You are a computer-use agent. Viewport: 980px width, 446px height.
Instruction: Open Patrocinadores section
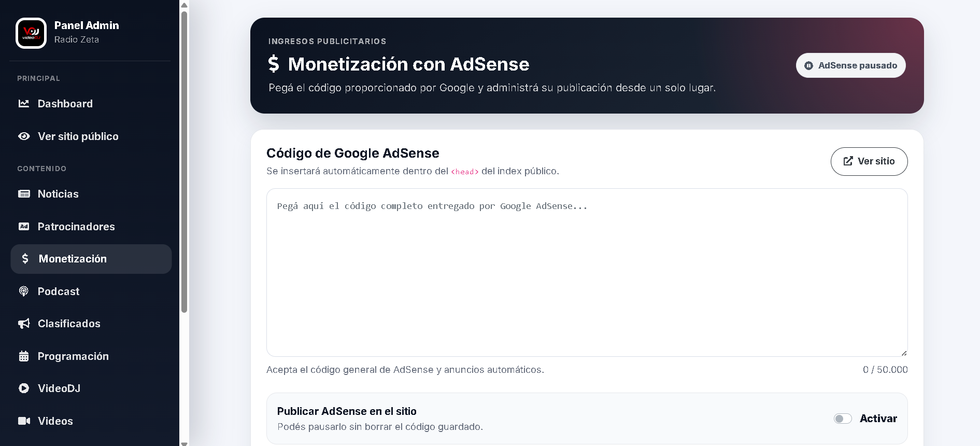(x=91, y=227)
